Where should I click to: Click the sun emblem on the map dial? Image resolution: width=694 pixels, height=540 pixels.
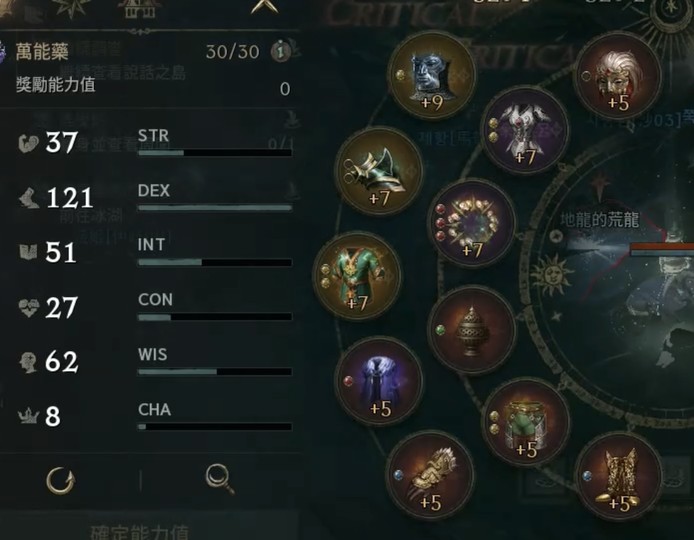point(551,274)
